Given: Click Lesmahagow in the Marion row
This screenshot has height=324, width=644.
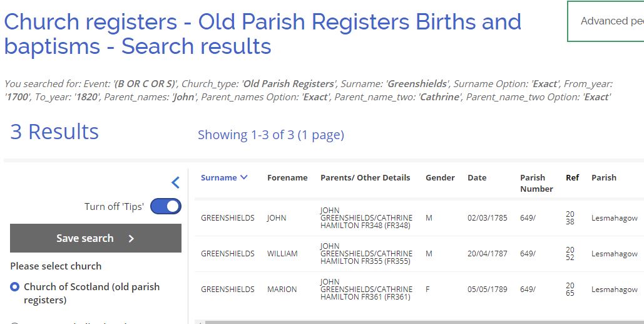Looking at the screenshot, I should (x=614, y=290).
